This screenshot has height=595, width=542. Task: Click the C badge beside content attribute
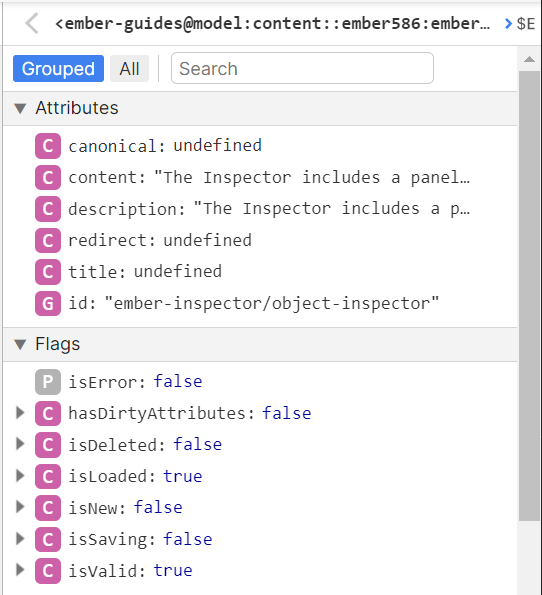48,177
